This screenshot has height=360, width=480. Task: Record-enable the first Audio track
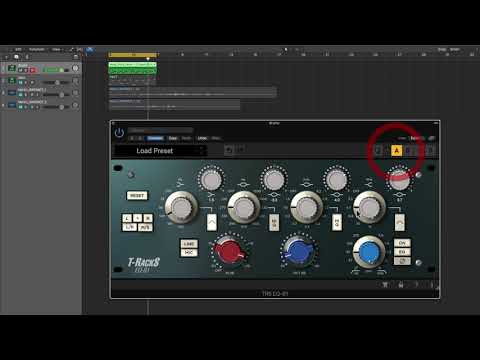pyautogui.click(x=32, y=70)
